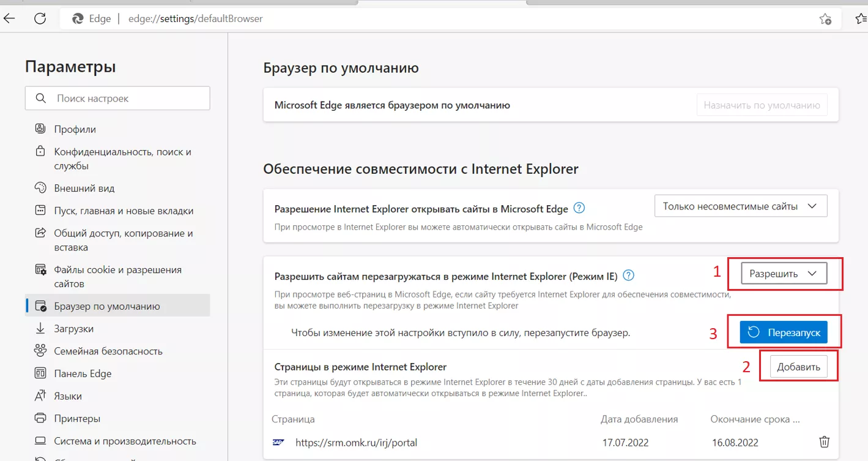868x461 pixels.
Task: Click the language icon beside 'Языки'
Action: pyautogui.click(x=40, y=396)
